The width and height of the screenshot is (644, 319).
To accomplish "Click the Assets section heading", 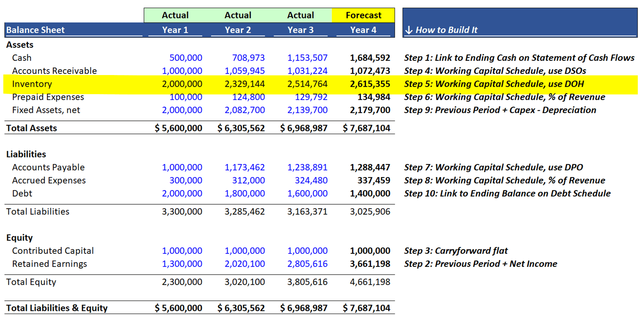I will pos(20,45).
